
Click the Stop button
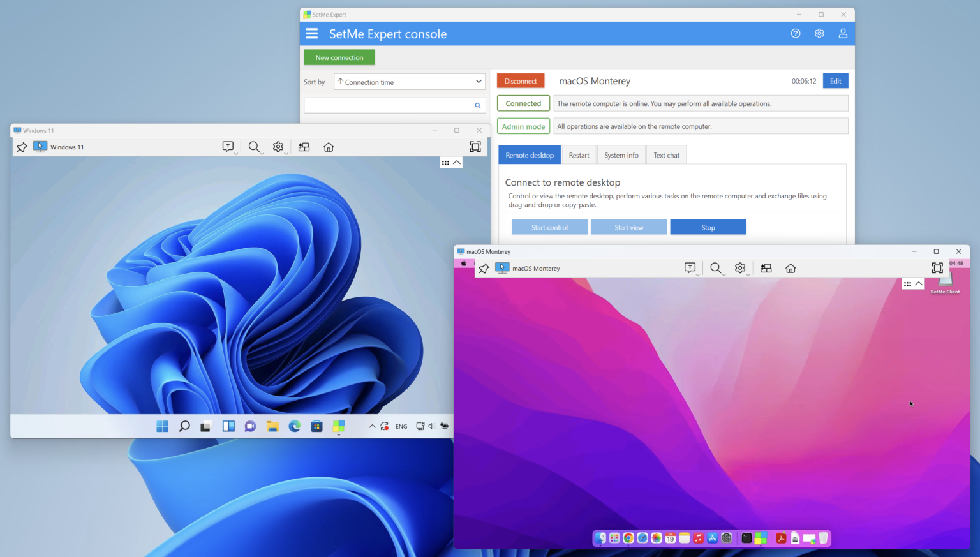tap(708, 227)
